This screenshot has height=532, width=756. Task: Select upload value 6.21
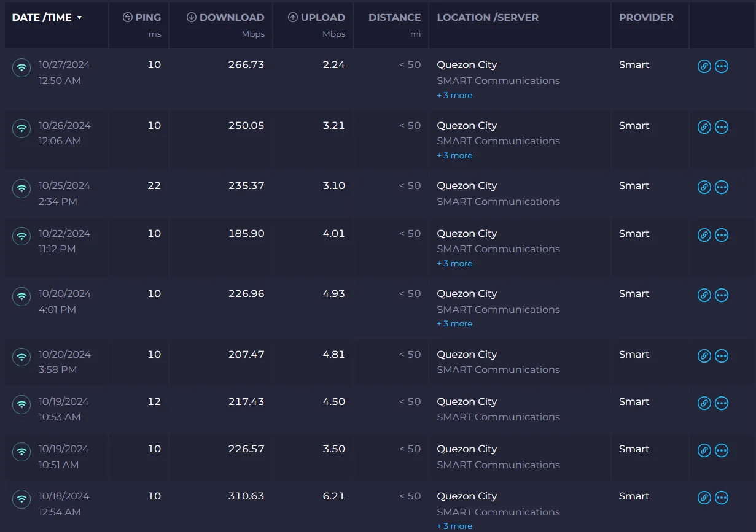tap(334, 496)
